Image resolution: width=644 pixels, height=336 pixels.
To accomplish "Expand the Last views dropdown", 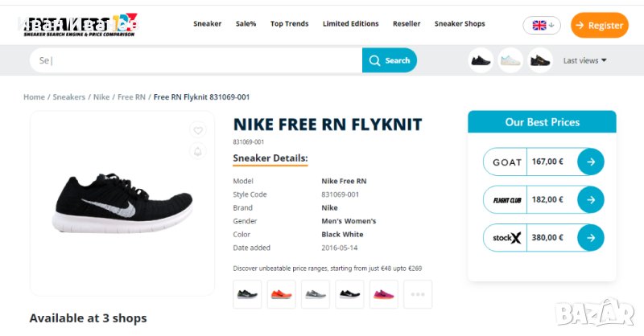I will point(584,60).
